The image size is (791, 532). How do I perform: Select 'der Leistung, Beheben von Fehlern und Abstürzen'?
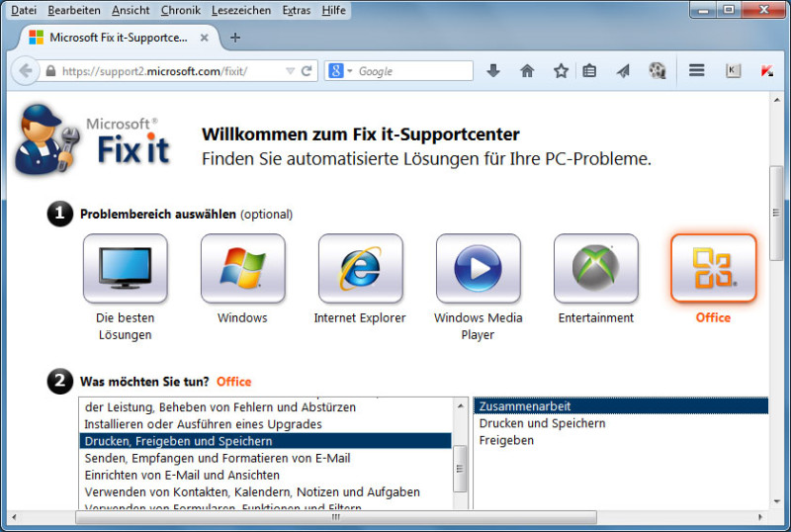(x=266, y=406)
